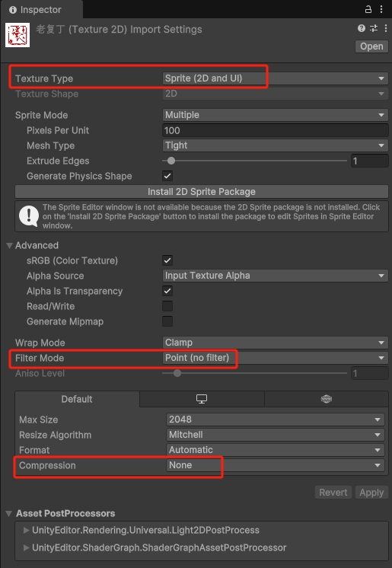Viewport: 392px width, 568px height.
Task: Open the Texture Type dropdown
Action: 275,78
